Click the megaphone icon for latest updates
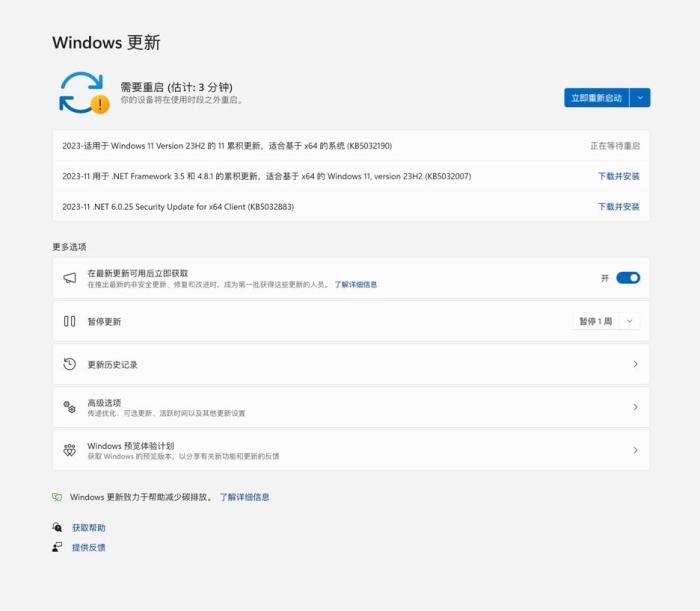Screen dimensions: 700x611 tap(70, 278)
